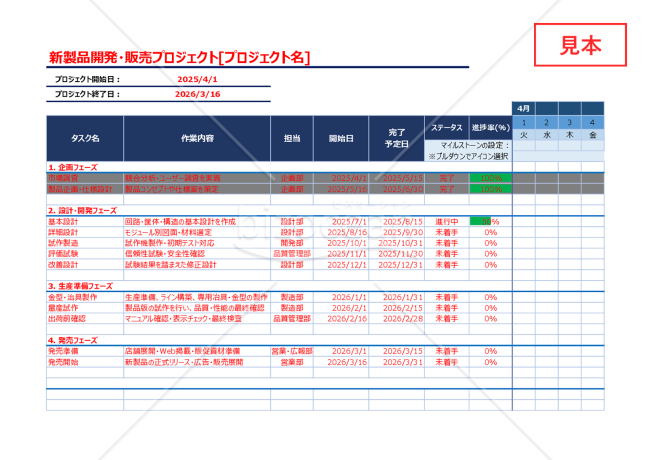Click the ステータス column header
Screen dimensions: 650x460
point(446,128)
